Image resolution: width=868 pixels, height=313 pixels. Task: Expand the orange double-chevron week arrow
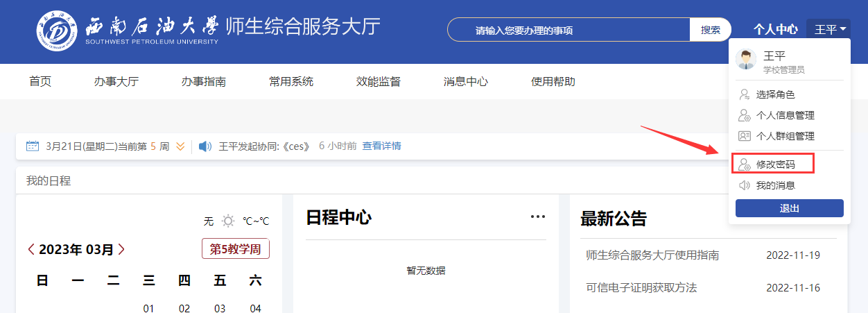click(180, 146)
